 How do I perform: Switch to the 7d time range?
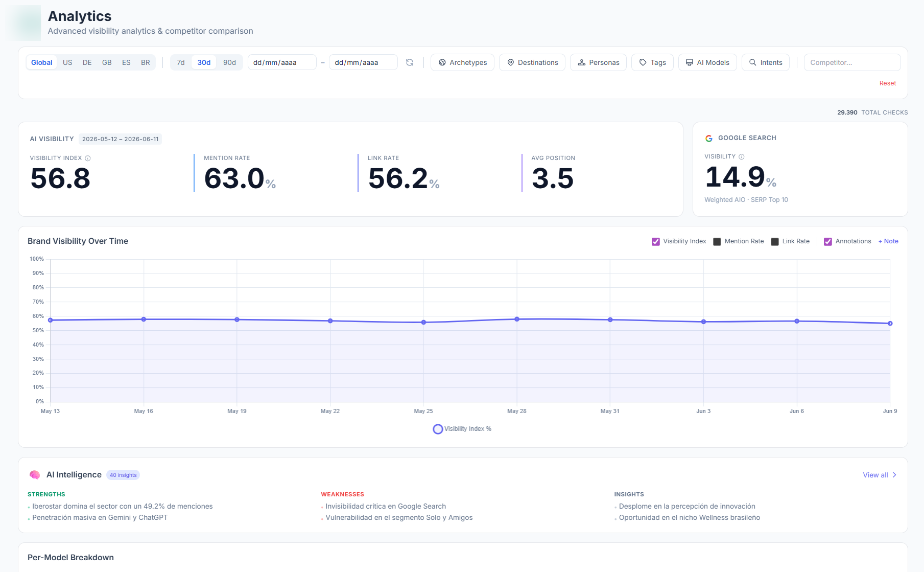(x=181, y=62)
